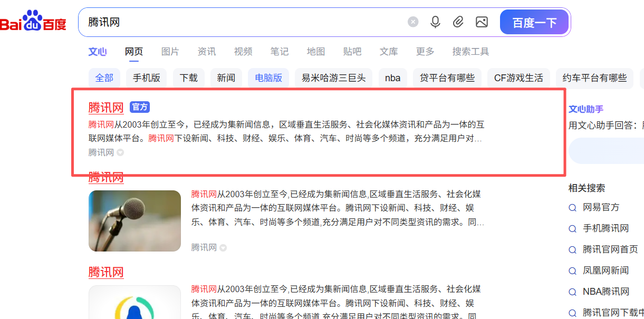Screen dimensions: 644x319
Task: Select the 手机版 filter chip
Action: [x=146, y=78]
